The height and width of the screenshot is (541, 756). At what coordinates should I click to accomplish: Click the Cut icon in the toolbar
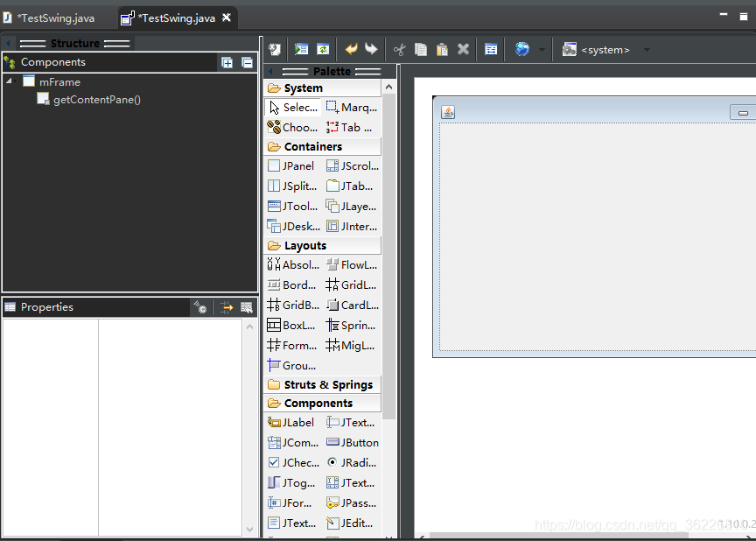coord(398,49)
